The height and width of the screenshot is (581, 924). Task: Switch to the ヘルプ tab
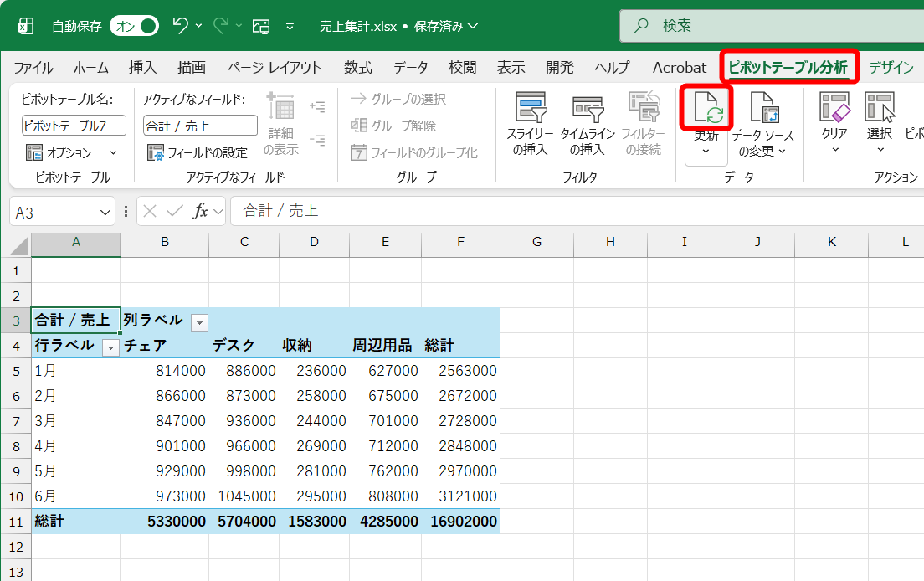click(x=613, y=68)
